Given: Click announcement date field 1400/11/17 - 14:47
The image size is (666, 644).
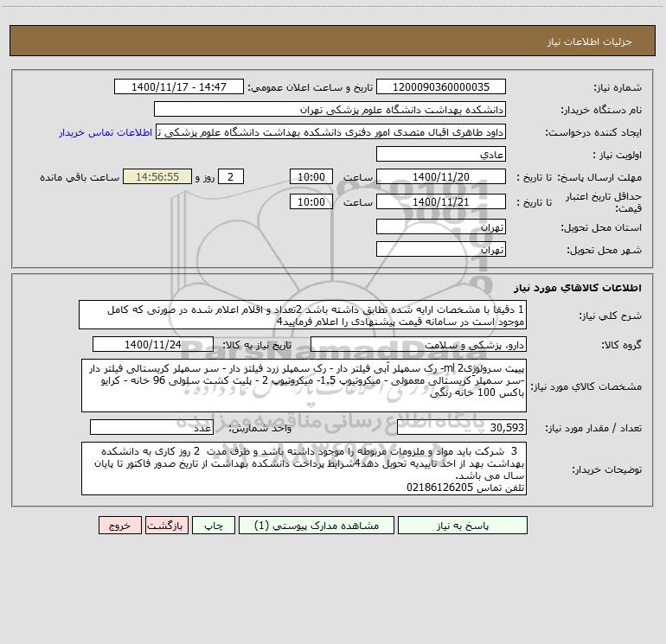Looking at the screenshot, I should click(179, 86).
